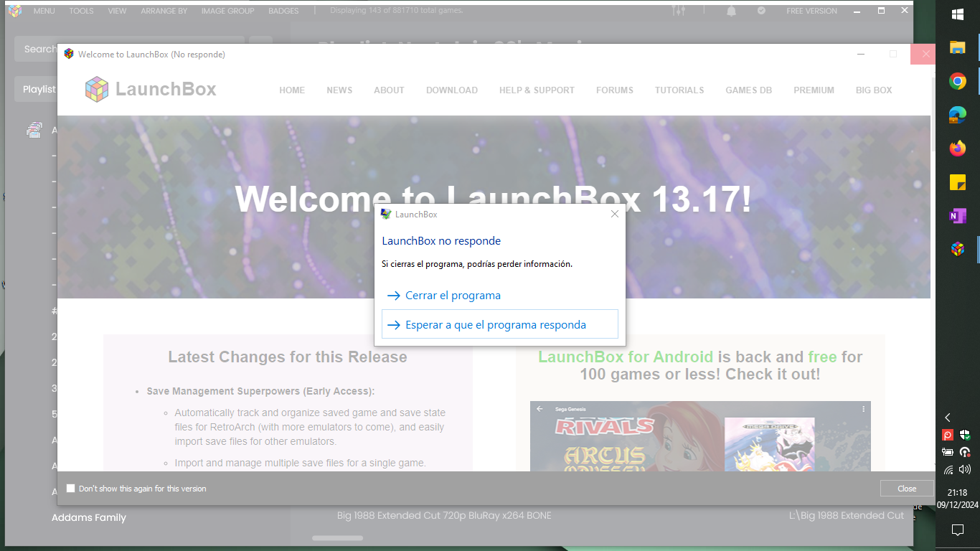
Task: Click the Latest Changes for this Release heading
Action: (x=288, y=357)
